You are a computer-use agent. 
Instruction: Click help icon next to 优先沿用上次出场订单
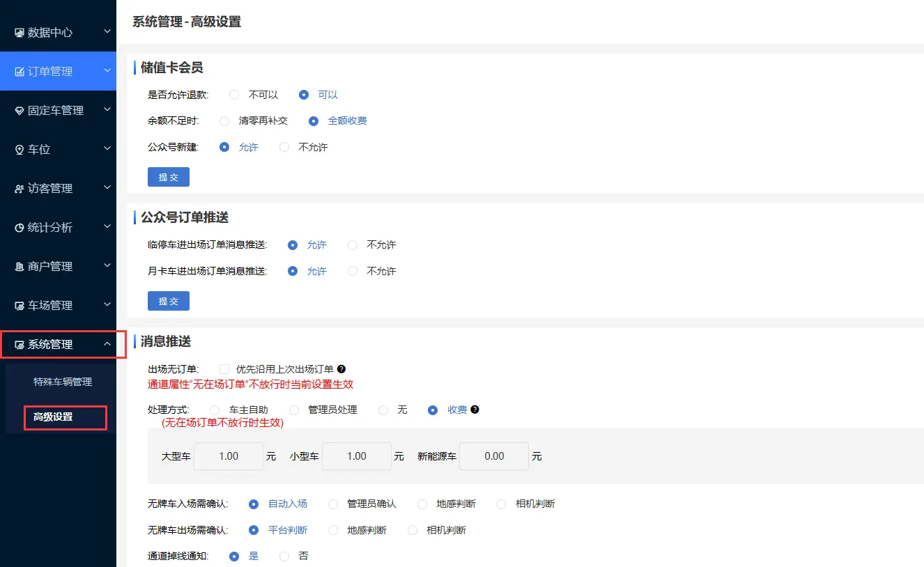(x=341, y=369)
